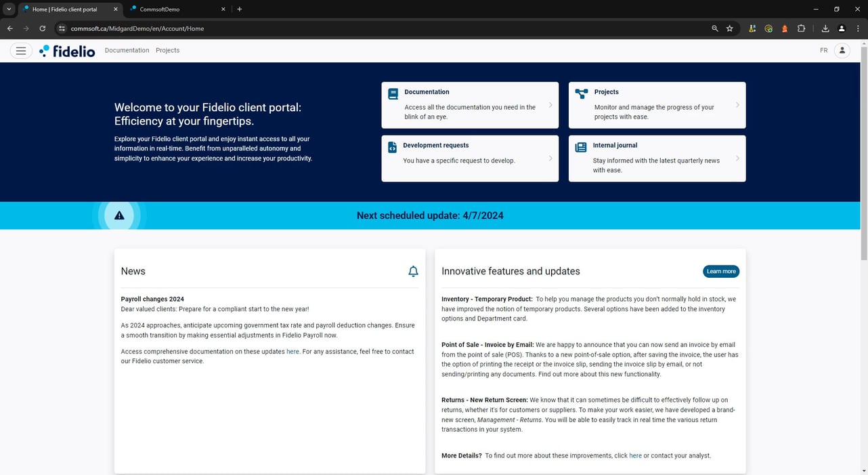Follow the 'here' link under More Details

[635, 456]
